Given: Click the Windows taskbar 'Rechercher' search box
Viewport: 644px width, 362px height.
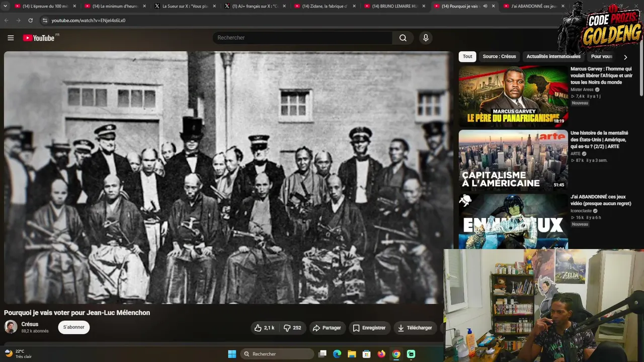Looking at the screenshot, I should [277, 354].
